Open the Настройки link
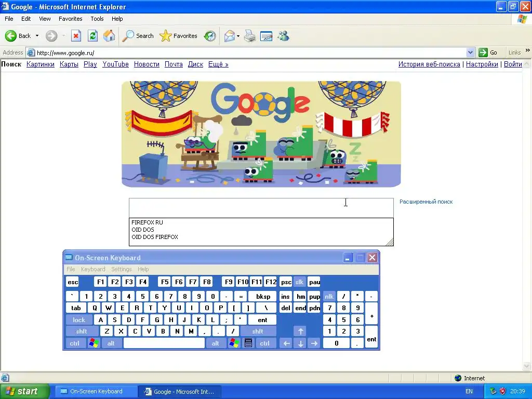This screenshot has height=399, width=532. tap(482, 64)
